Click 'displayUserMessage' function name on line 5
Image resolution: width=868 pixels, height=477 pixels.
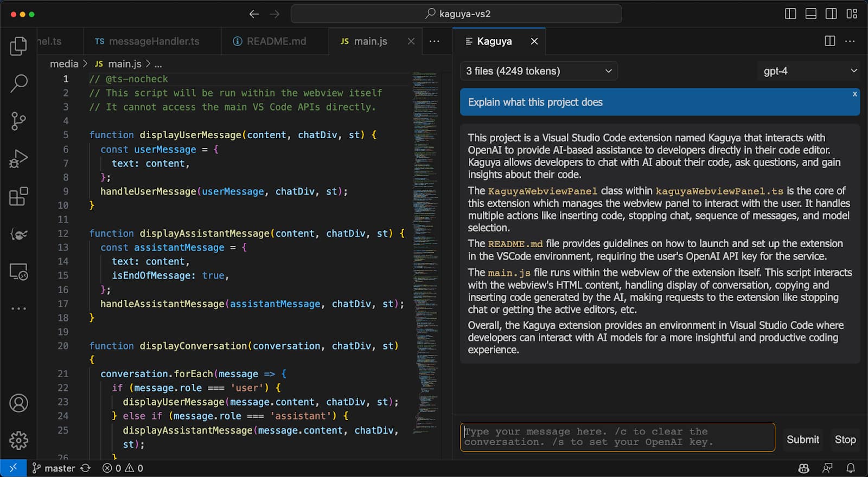pos(190,135)
